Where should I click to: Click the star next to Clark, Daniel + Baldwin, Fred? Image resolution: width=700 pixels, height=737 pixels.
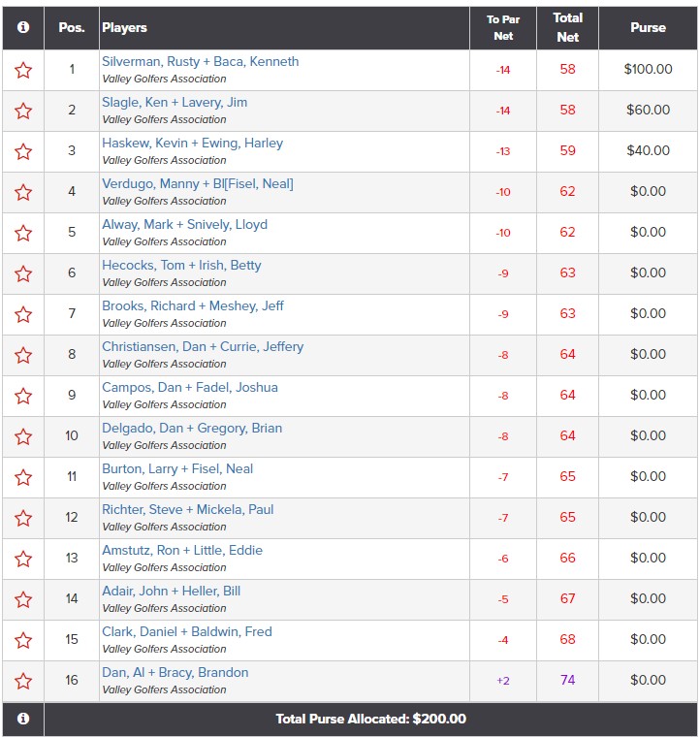23,641
